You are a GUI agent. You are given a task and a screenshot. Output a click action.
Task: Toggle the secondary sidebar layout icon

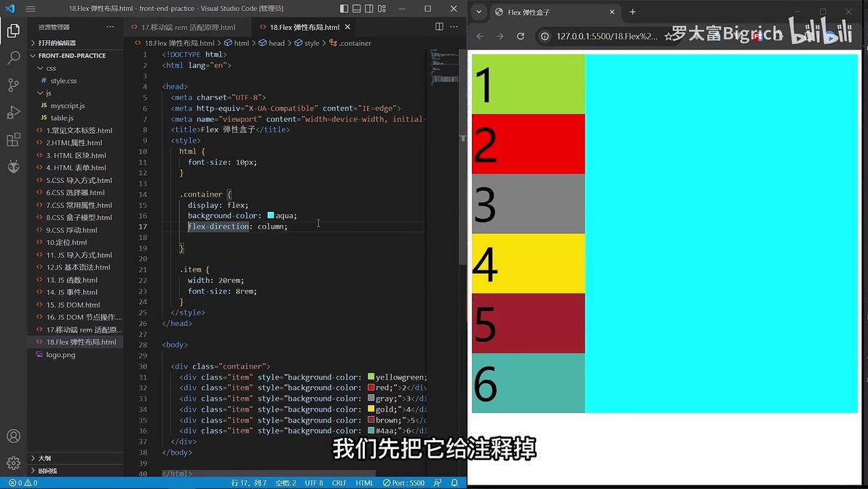click(369, 8)
